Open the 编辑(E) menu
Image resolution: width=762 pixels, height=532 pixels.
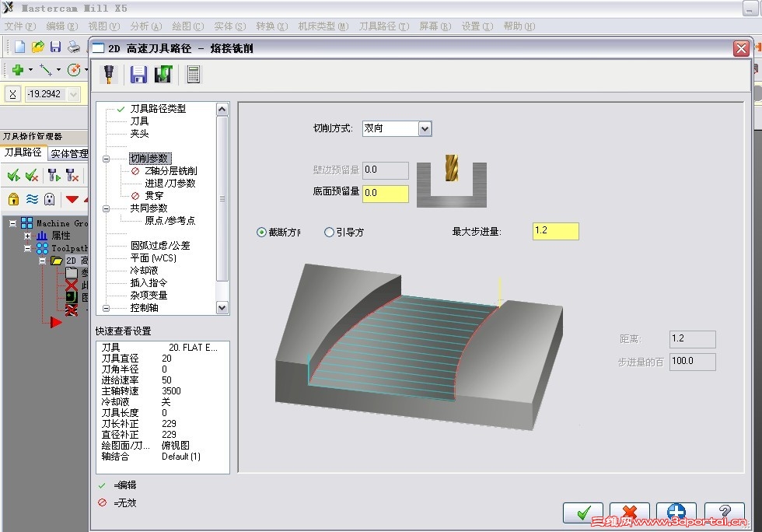(x=62, y=26)
